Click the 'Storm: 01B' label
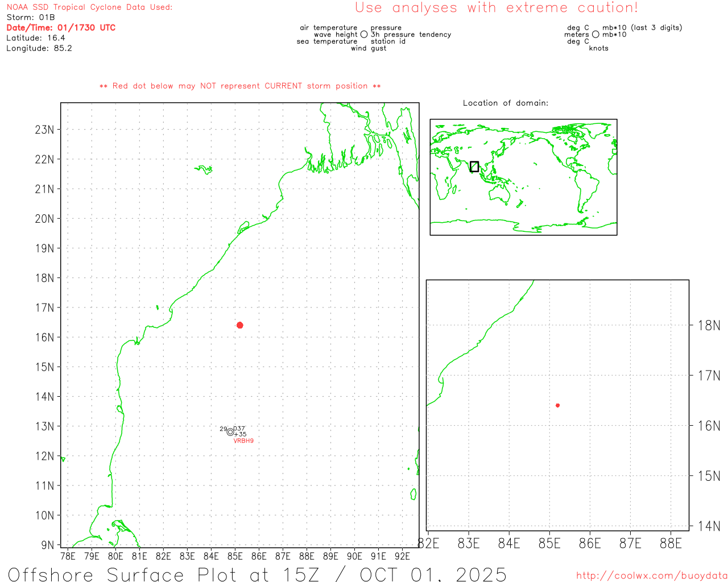728x582 pixels. point(31,18)
